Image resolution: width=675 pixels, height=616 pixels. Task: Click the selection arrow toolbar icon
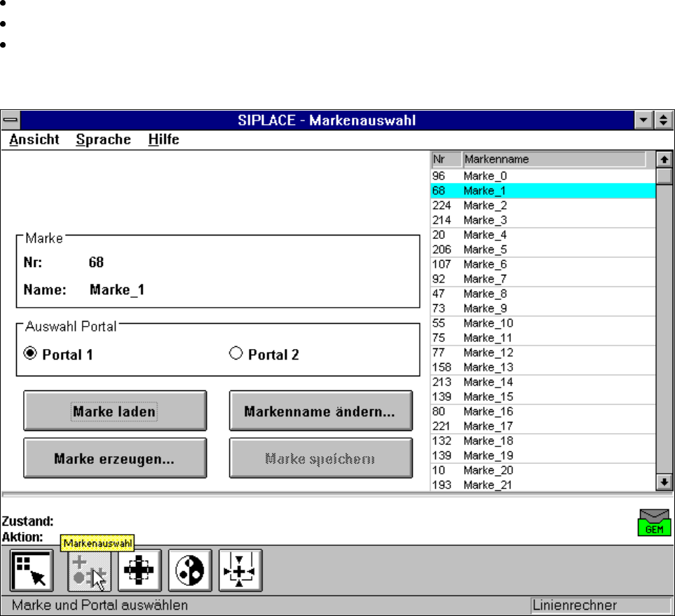pos(32,570)
